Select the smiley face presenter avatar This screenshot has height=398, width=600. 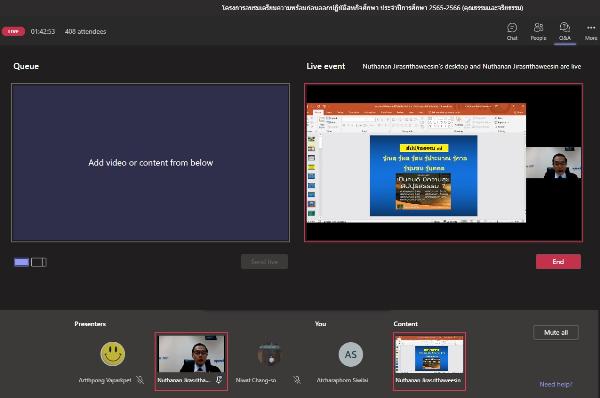(x=112, y=354)
